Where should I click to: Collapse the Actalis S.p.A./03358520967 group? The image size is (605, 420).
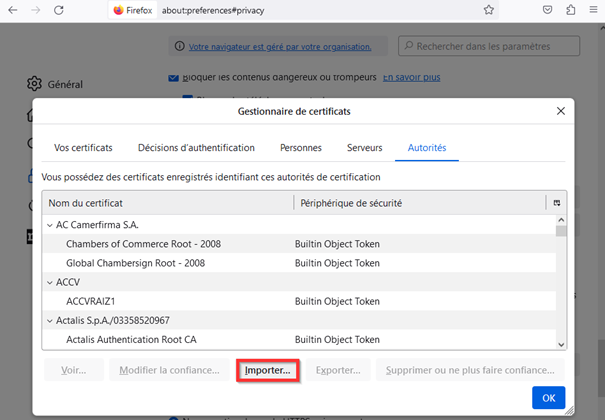coord(51,320)
